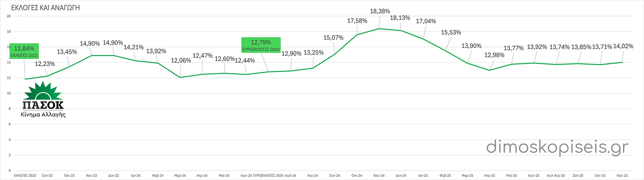Click the dimoskopiseis.gr watermark text
Screen dimensions: 644x180
(x=557, y=147)
